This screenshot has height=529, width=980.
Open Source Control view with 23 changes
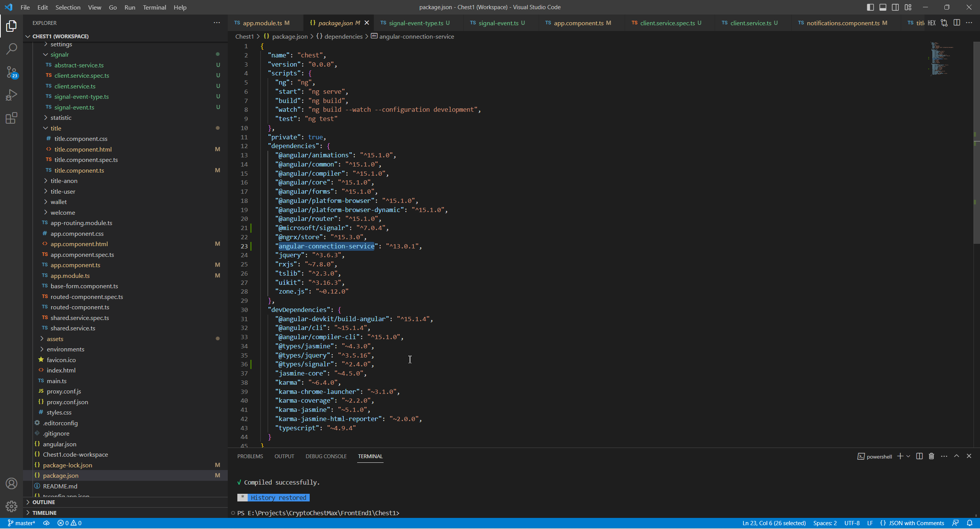[11, 72]
